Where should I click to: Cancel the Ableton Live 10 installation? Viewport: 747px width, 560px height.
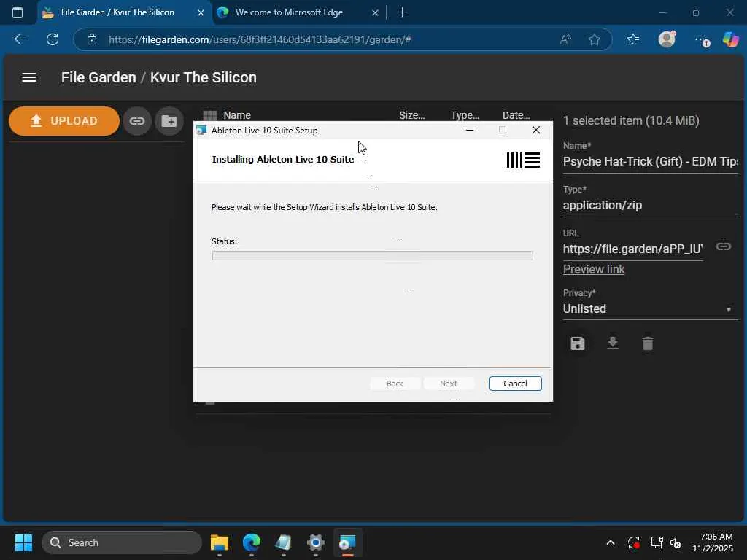point(516,384)
